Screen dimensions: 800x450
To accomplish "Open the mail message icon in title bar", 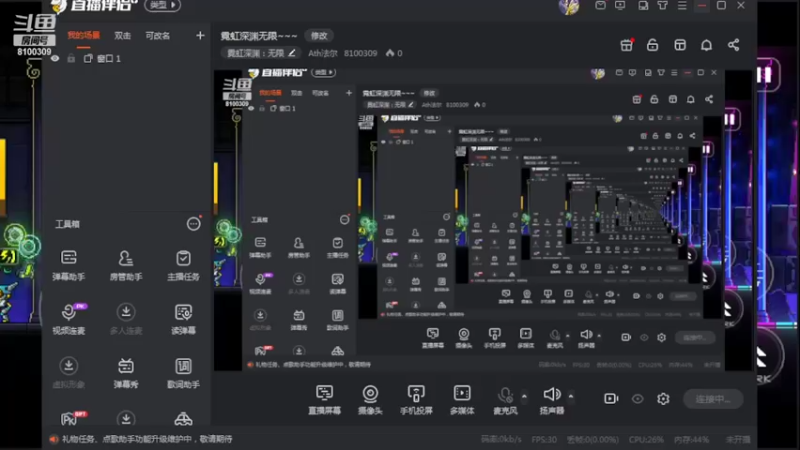I will (x=600, y=6).
